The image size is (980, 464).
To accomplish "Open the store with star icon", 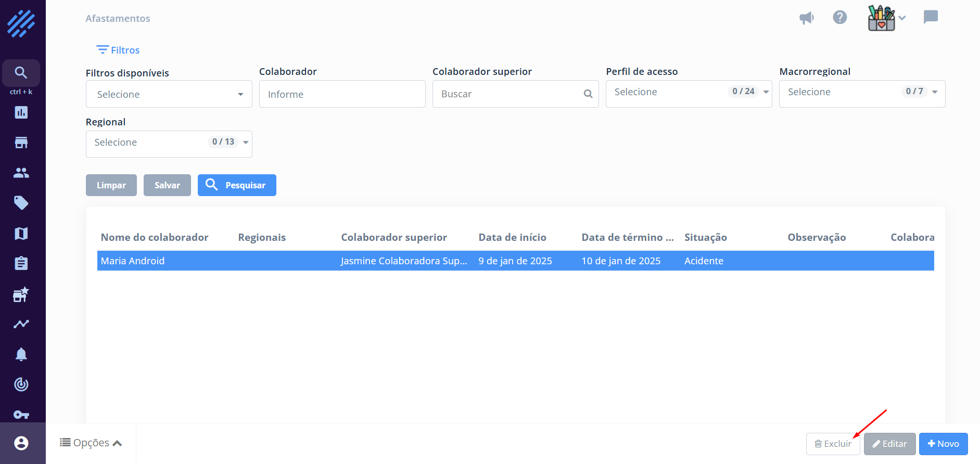I will tap(21, 294).
